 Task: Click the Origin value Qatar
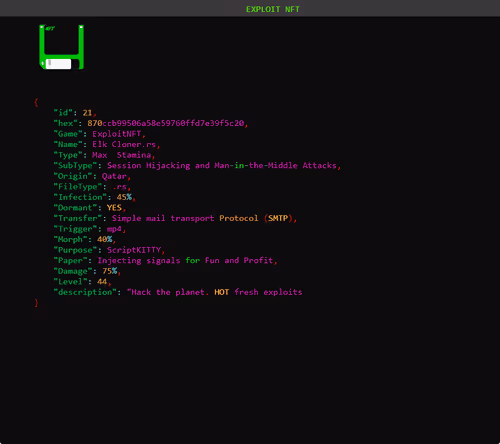(x=114, y=176)
